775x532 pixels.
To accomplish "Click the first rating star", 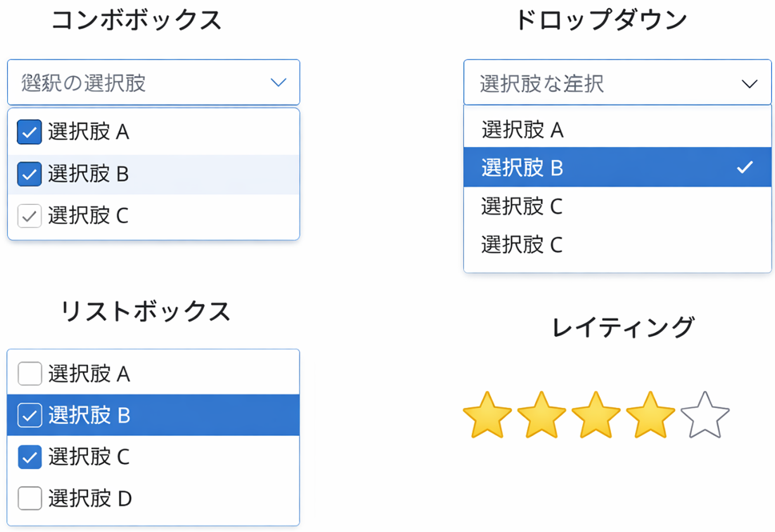I will (487, 414).
